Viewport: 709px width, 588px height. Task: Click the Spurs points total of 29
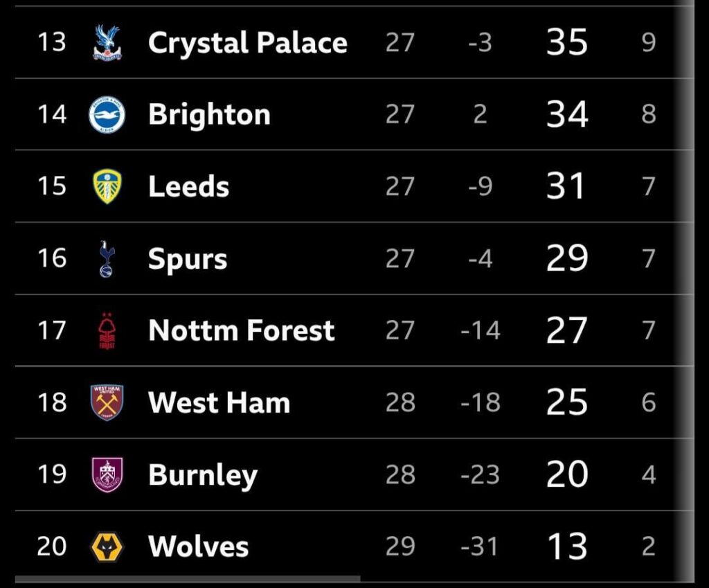coord(566,258)
